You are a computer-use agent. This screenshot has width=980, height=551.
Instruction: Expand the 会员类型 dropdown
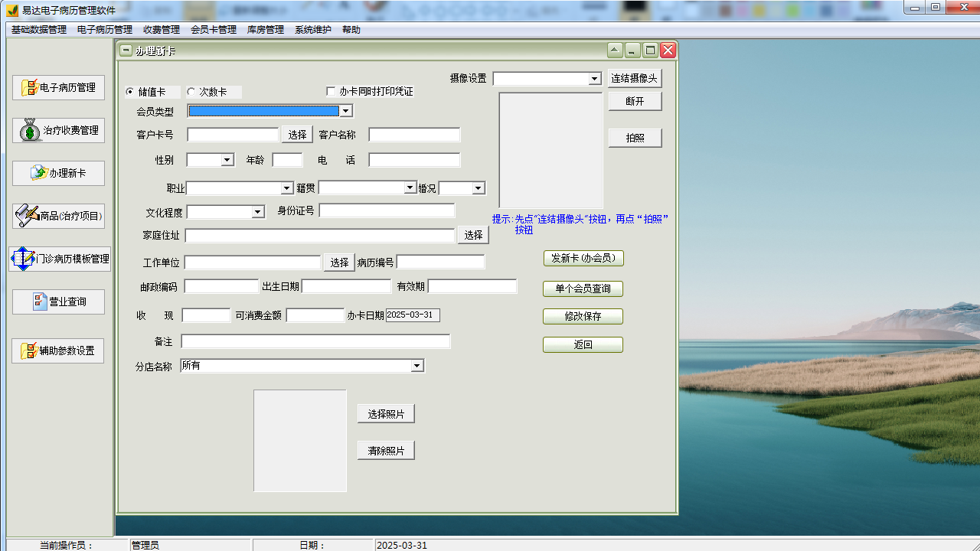coord(345,111)
